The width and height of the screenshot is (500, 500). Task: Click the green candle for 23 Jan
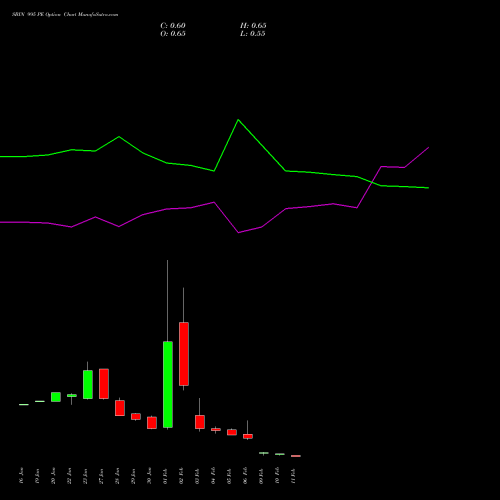coord(88,384)
